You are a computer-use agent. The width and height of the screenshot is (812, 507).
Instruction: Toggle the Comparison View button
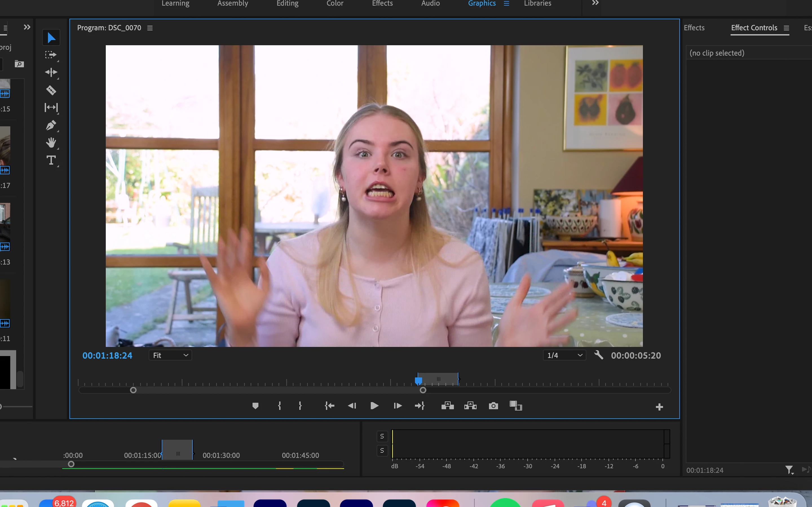pos(516,406)
